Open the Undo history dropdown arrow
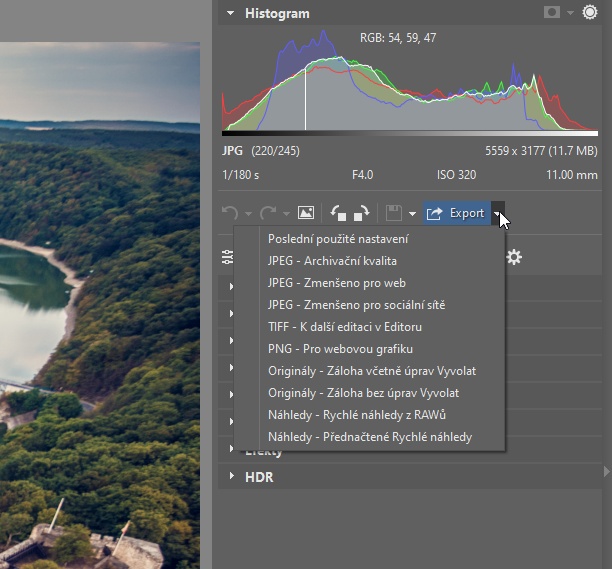 (249, 214)
